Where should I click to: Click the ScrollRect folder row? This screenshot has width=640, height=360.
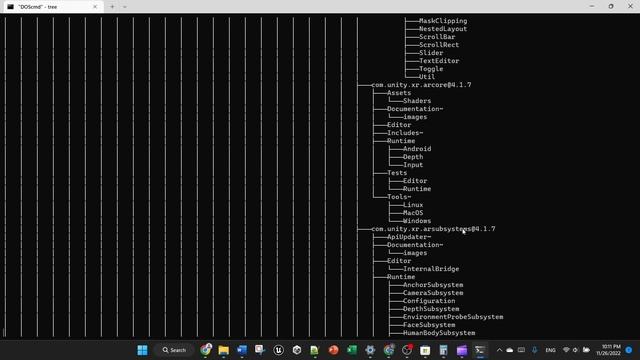click(x=439, y=45)
